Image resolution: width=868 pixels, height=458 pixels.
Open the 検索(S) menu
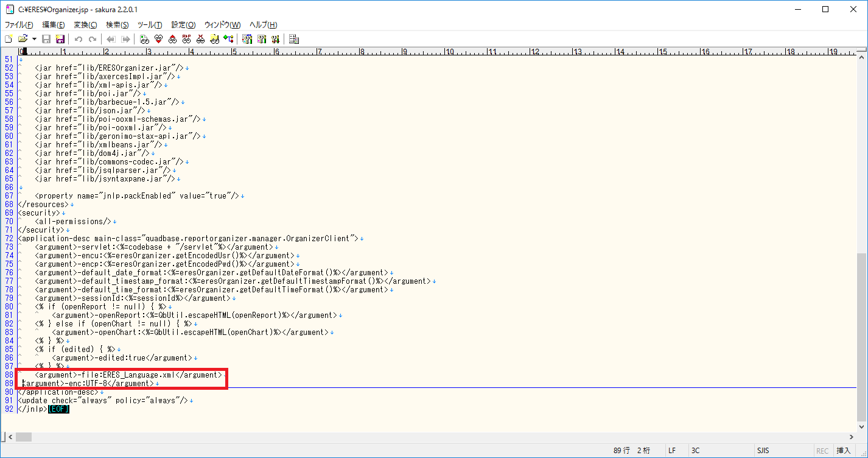pyautogui.click(x=117, y=25)
